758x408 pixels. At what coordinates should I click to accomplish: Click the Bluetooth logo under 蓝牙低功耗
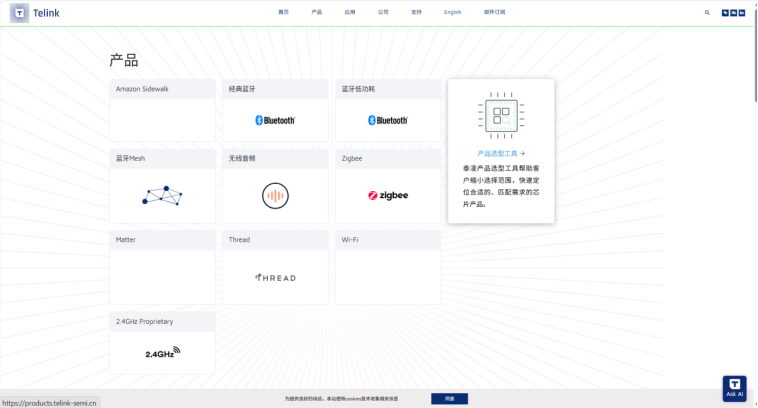click(388, 120)
